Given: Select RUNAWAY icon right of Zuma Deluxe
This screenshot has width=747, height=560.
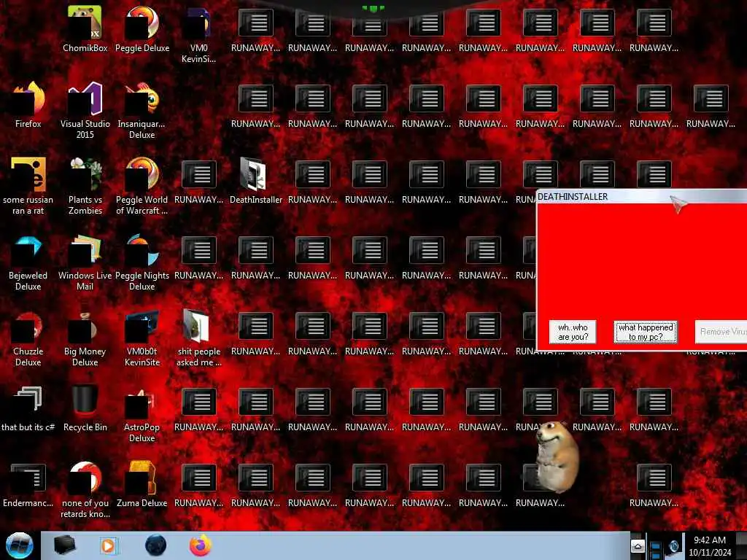Looking at the screenshot, I should pos(198,485).
